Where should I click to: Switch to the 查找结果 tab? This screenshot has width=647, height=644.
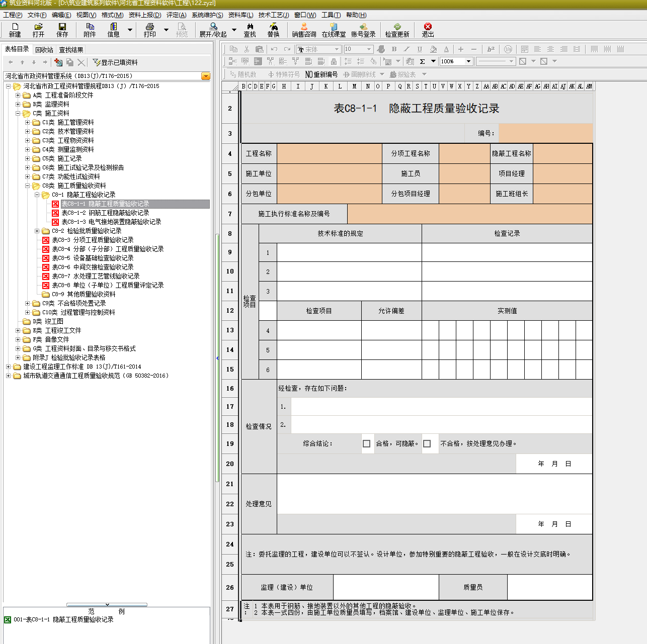[x=71, y=50]
